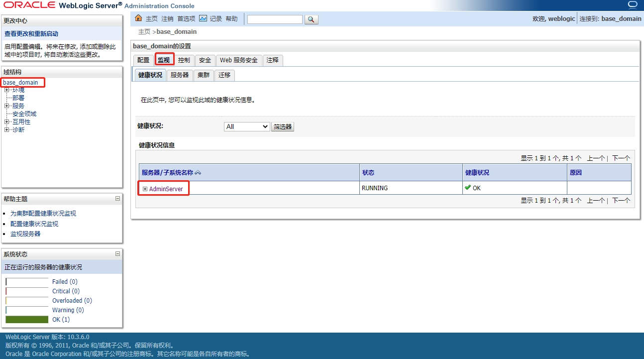Expand the 互用性 tree node

tap(7, 122)
